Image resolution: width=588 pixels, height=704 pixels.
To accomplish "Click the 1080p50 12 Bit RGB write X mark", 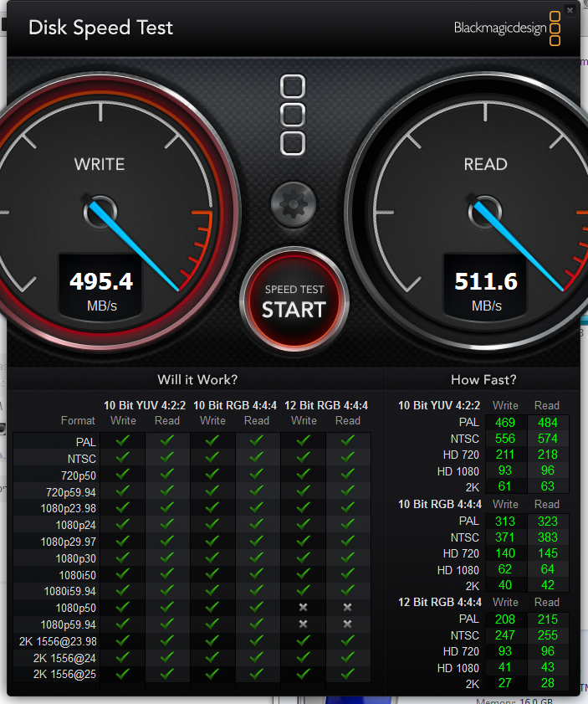I will 304,607.
